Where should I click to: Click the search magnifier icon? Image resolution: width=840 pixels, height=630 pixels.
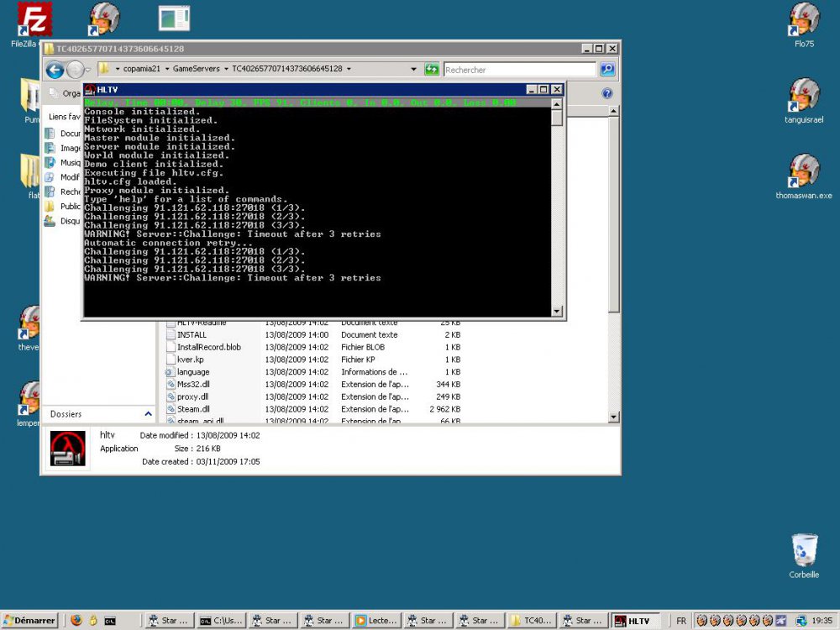click(x=607, y=70)
